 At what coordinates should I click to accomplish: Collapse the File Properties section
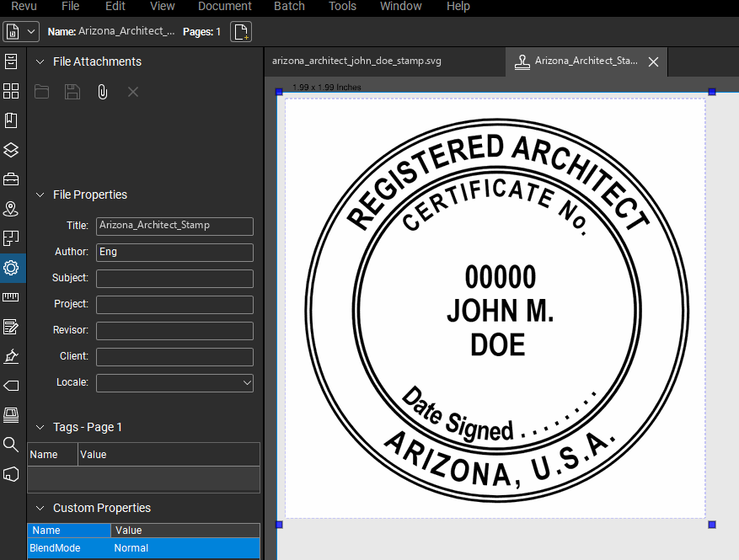(40, 195)
